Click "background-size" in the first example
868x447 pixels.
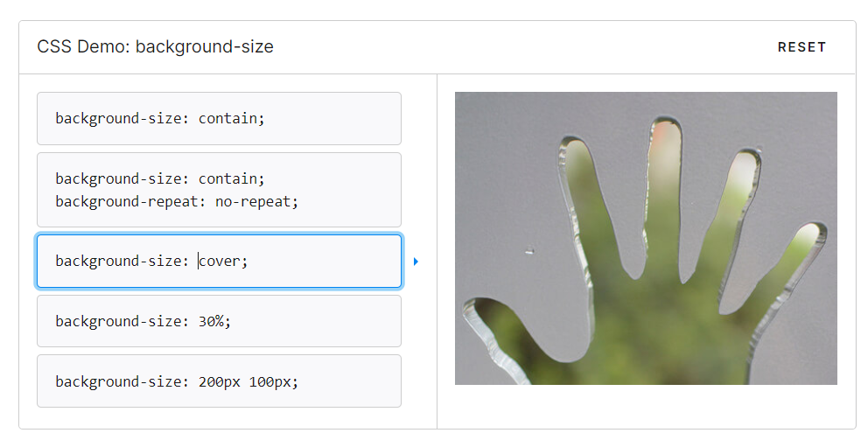[x=119, y=118]
